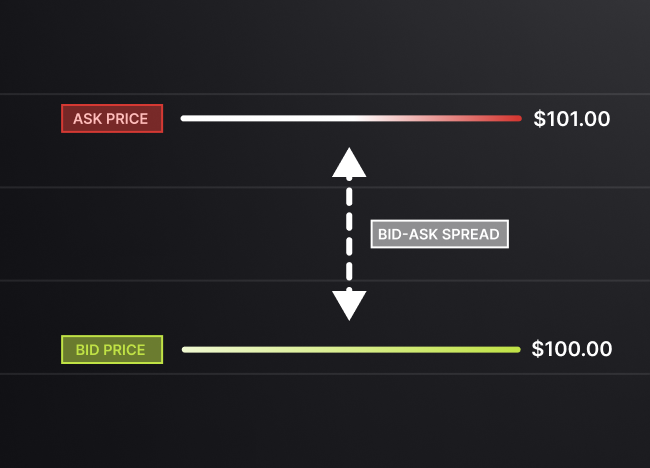Image resolution: width=650 pixels, height=468 pixels.
Task: Click the $101.00 ask value
Action: point(572,119)
